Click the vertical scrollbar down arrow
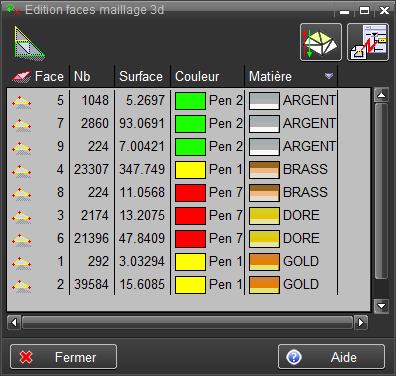This screenshot has width=396, height=376. click(x=381, y=306)
